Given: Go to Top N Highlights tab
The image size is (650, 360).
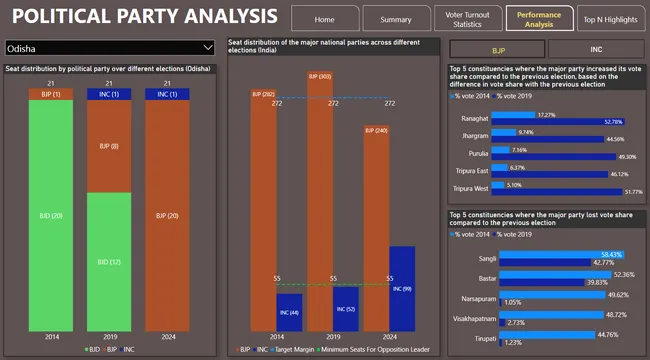Looking at the screenshot, I should (611, 18).
